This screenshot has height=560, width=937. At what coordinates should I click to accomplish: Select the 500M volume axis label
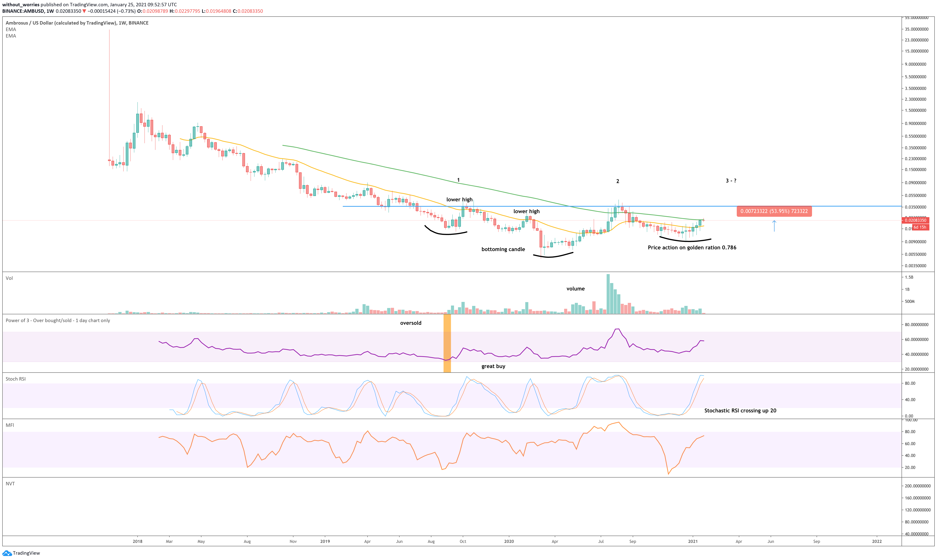(x=909, y=302)
